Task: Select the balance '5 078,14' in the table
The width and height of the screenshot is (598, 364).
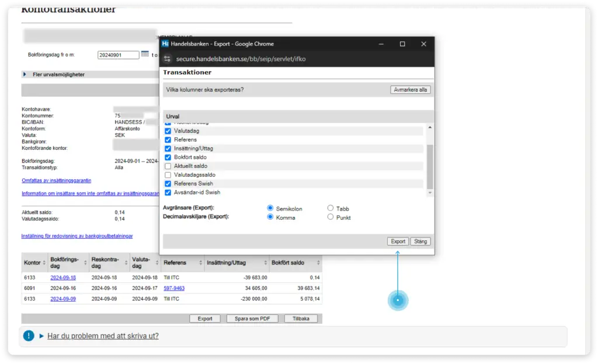Action: [x=310, y=299]
